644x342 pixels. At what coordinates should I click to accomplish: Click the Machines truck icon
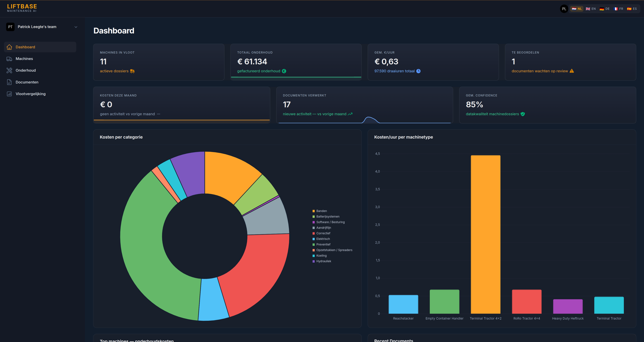coord(9,59)
